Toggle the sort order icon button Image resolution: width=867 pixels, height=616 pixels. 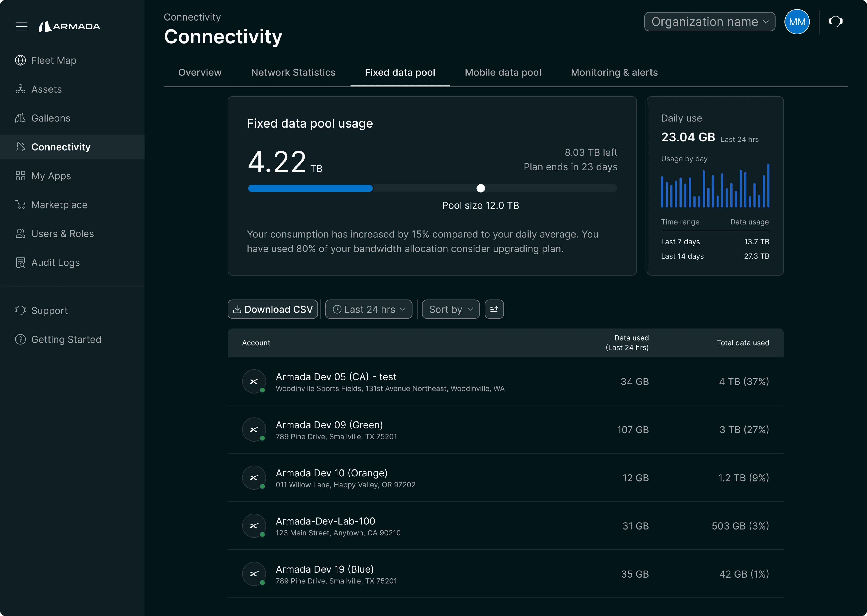[494, 310]
